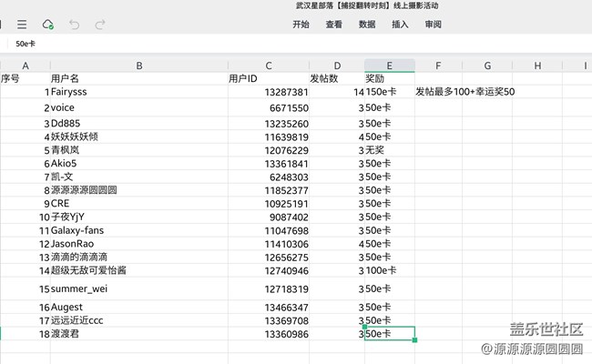The image size is (592, 364).
Task: Click user ID 12740946
Action: coord(269,270)
